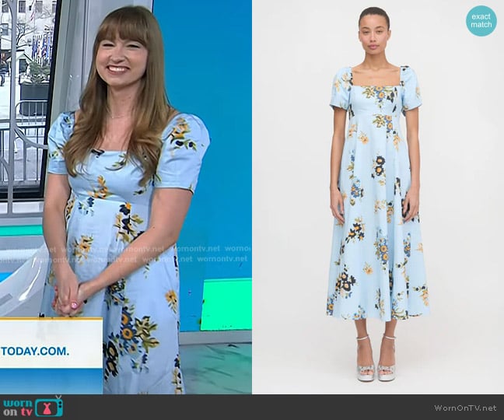
Task: Open the product photo of the blue midi dress
Action: pos(378,197)
